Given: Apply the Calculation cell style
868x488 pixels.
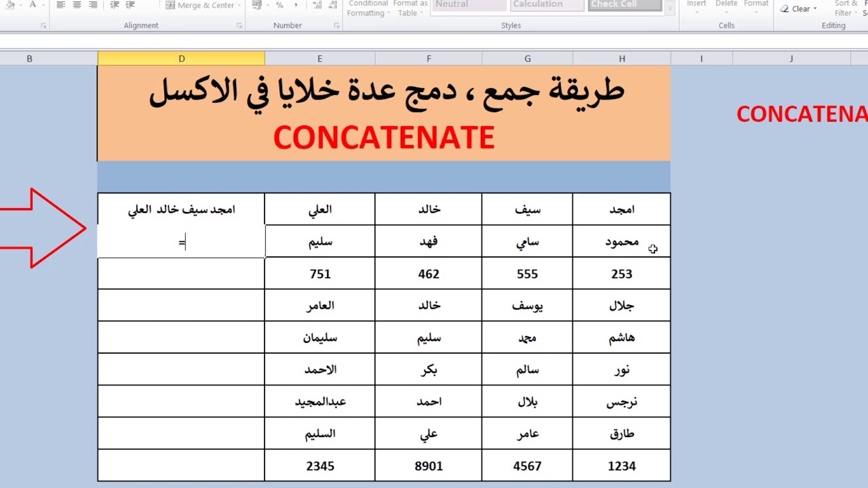Looking at the screenshot, I should [x=547, y=5].
